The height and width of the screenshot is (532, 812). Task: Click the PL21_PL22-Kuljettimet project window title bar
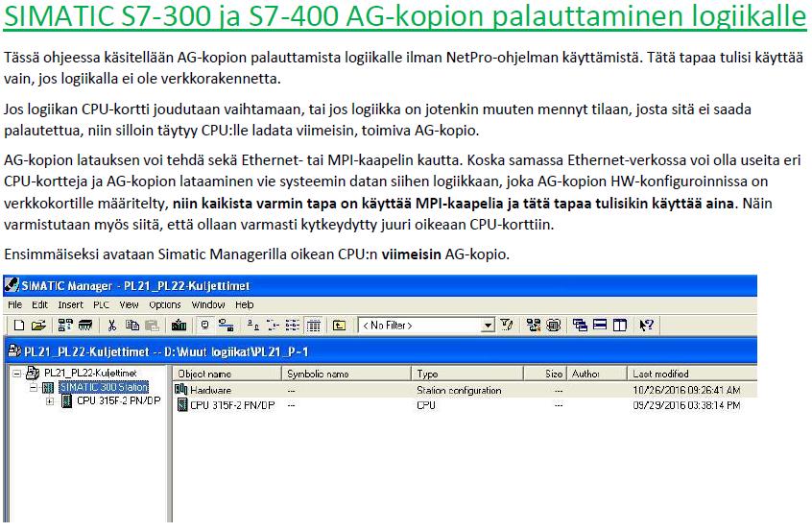[x=381, y=351]
